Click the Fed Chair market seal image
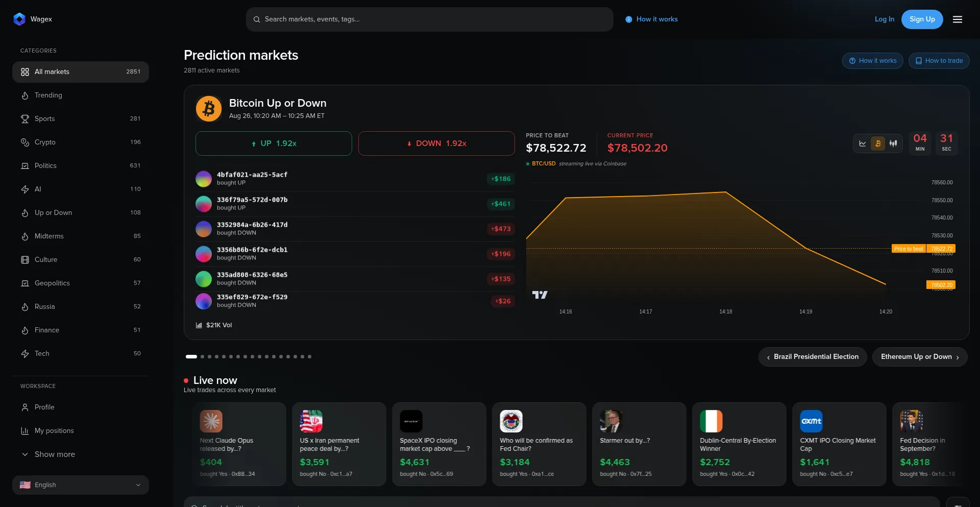This screenshot has height=507, width=980. pos(511,421)
